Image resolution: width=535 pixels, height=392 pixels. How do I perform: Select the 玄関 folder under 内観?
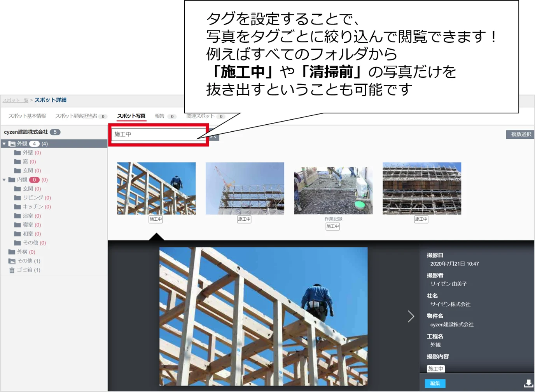(27, 189)
